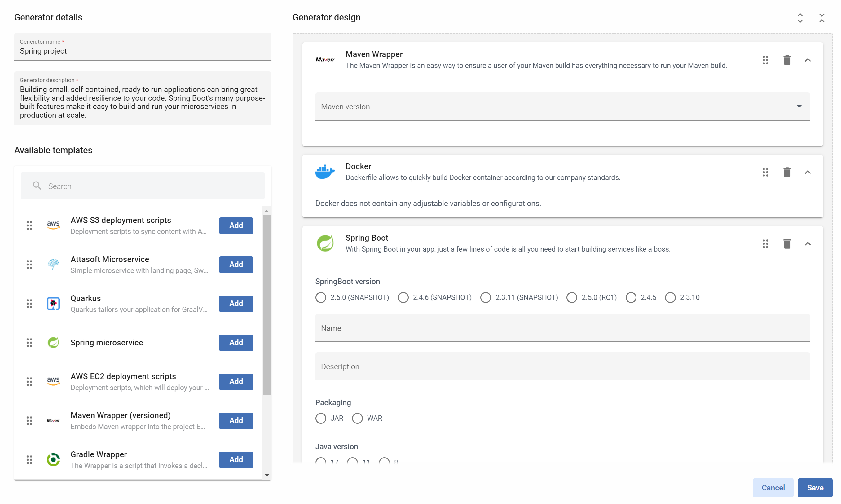Add AWS EC2 deployment scripts template
Screen dimensions: 841x504
tap(236, 381)
